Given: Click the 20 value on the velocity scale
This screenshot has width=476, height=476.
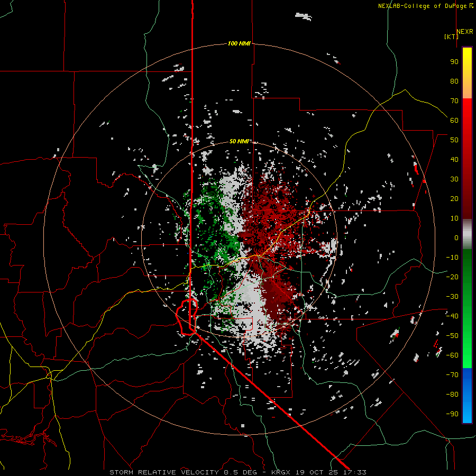Looking at the screenshot, I should pyautogui.click(x=454, y=198).
